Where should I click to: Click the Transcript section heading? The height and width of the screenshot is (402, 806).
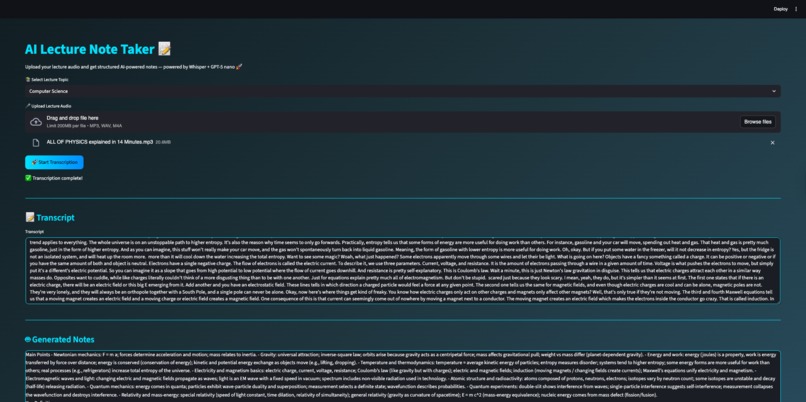click(x=50, y=217)
